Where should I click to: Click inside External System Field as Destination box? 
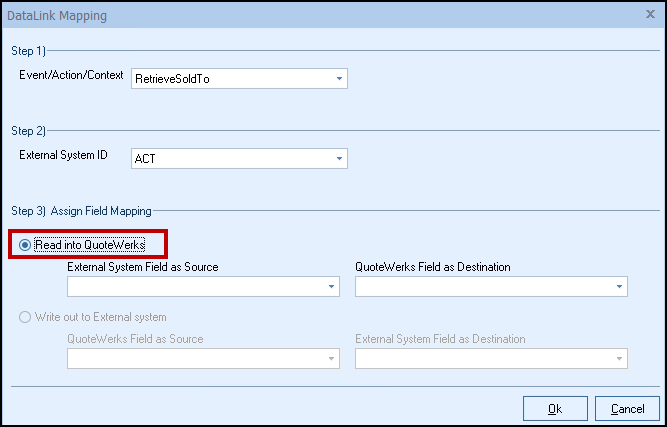pyautogui.click(x=483, y=359)
